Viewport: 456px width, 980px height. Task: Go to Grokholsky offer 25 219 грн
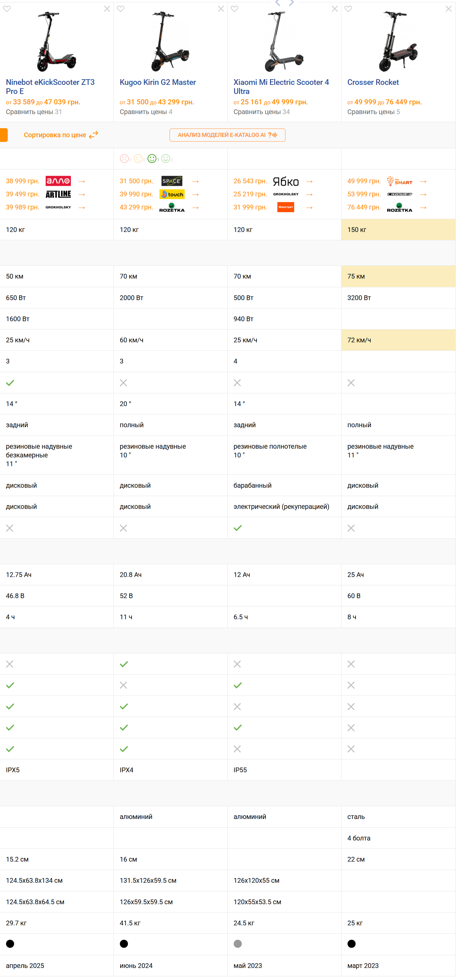(x=285, y=194)
